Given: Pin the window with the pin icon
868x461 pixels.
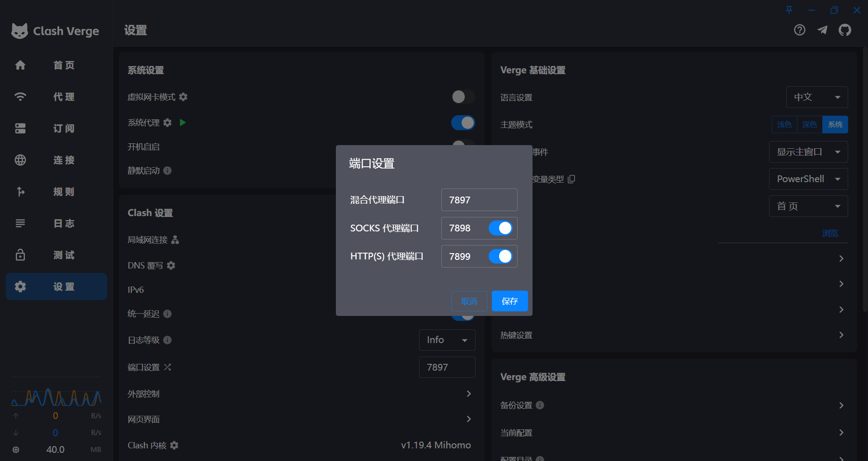Looking at the screenshot, I should tap(789, 10).
